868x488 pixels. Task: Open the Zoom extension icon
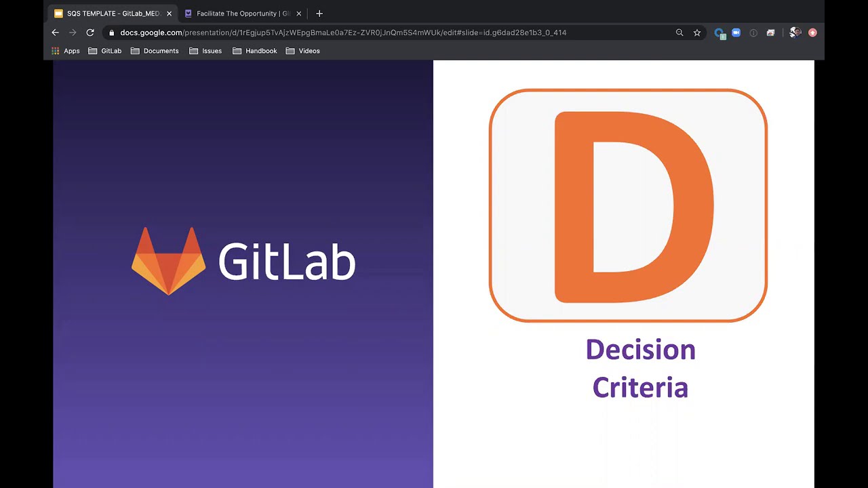coord(736,33)
